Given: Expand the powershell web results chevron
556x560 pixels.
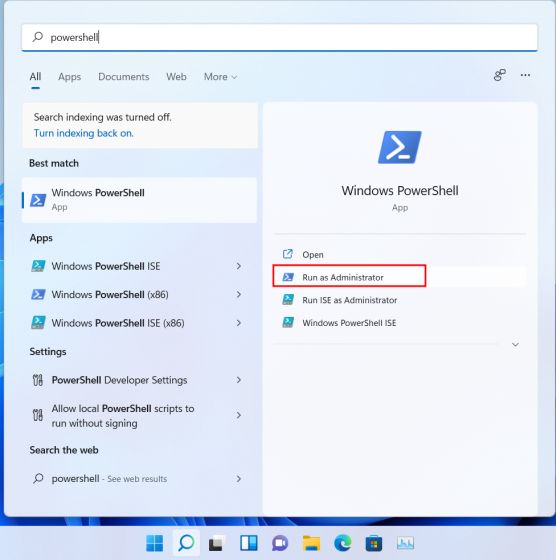Looking at the screenshot, I should (239, 479).
